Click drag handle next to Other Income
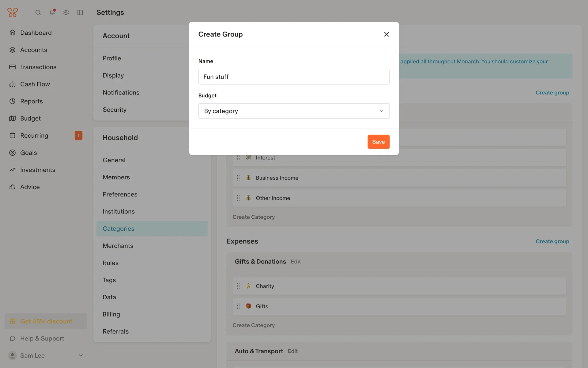Viewport: 588px width, 368px height. pos(238,198)
